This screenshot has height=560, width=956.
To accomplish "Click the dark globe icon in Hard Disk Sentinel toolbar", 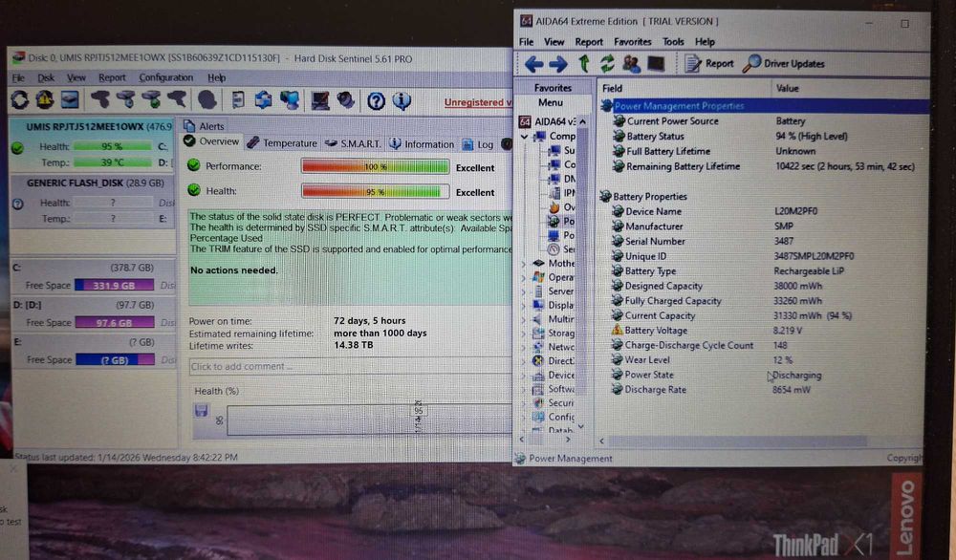I will (207, 100).
